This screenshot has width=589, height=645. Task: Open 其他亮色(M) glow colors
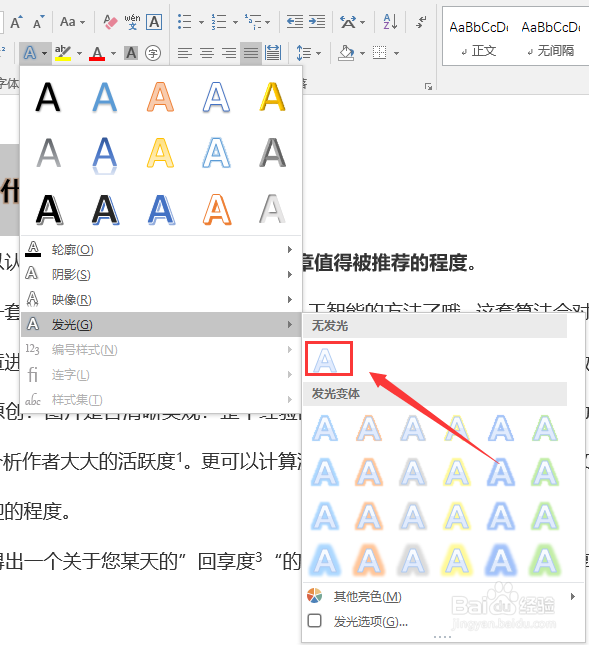point(443,596)
